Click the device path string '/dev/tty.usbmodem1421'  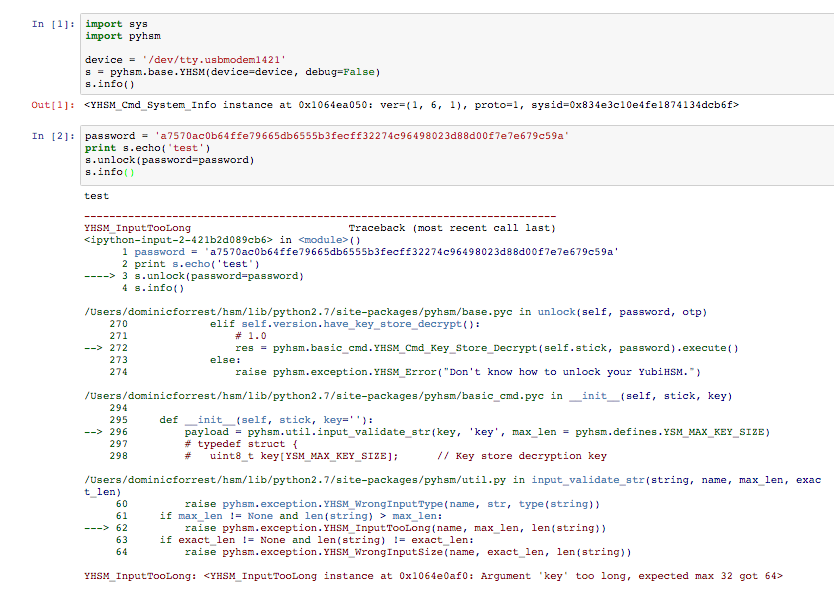[x=214, y=60]
